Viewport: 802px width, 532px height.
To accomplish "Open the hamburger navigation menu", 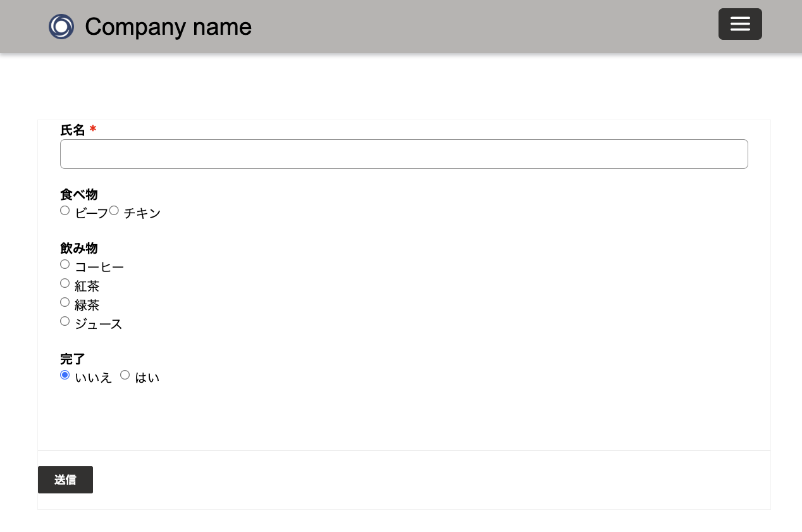I will (x=740, y=24).
